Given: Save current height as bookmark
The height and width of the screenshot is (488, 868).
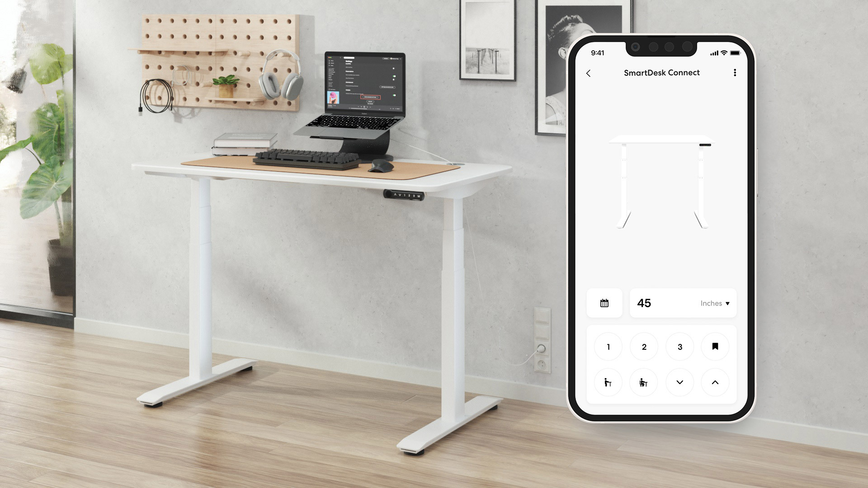Looking at the screenshot, I should 715,346.
